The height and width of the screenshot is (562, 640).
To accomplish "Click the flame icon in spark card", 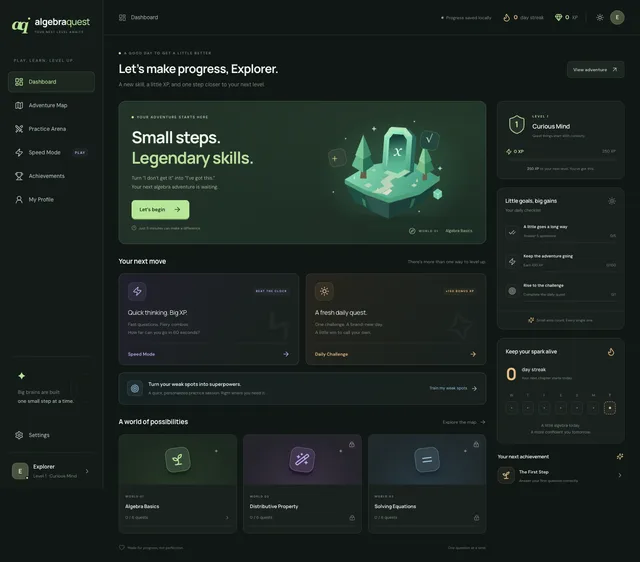I will coord(611,352).
